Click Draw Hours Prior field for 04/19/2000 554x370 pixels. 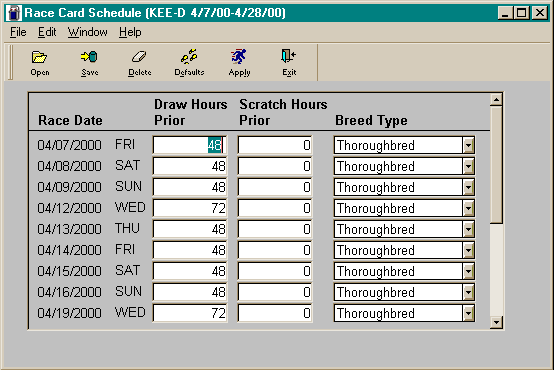point(190,313)
